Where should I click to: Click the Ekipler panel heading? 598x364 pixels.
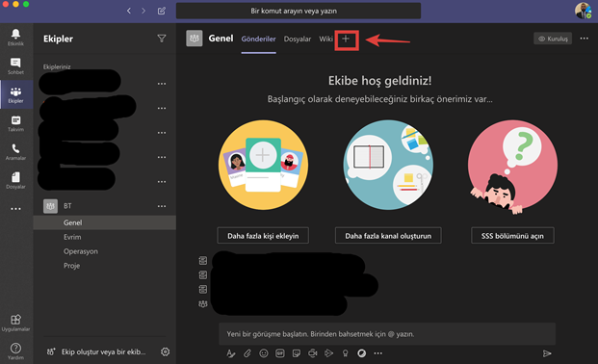pos(58,39)
